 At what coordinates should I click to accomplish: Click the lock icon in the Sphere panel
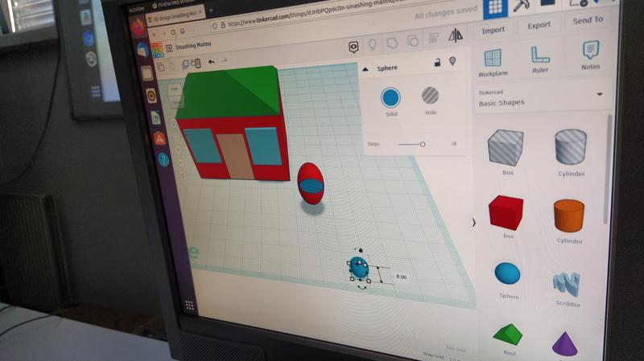(437, 63)
